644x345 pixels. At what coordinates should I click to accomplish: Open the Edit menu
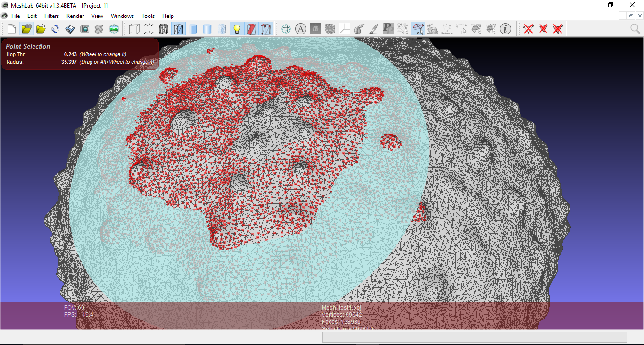32,16
